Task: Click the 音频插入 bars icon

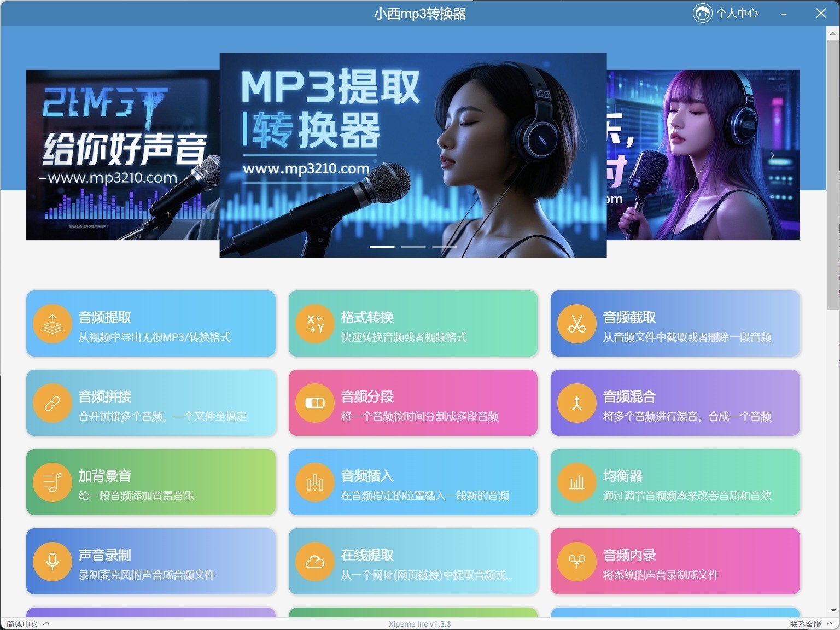Action: click(x=315, y=482)
